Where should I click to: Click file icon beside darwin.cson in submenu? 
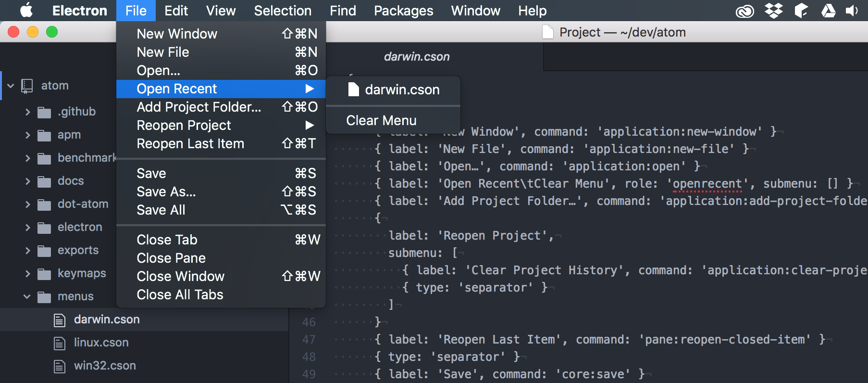tap(354, 89)
